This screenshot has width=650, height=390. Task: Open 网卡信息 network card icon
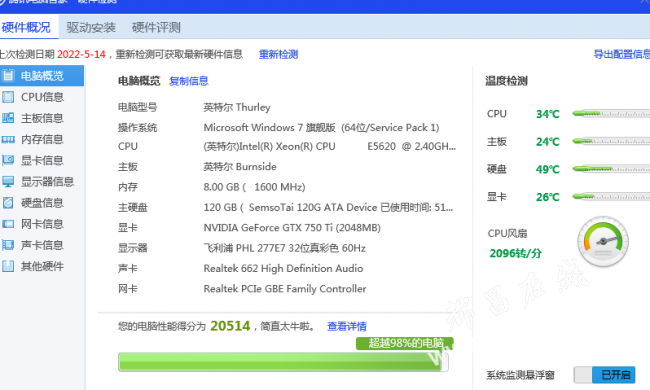click(x=8, y=224)
